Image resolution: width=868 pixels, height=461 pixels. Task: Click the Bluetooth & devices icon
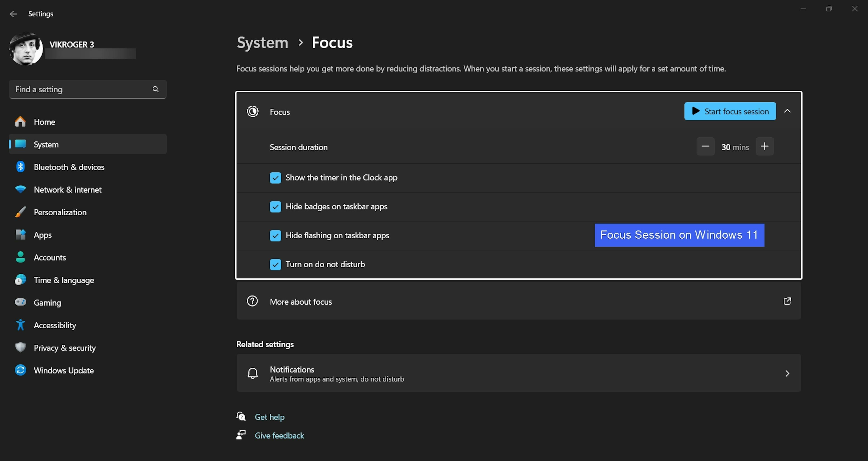pos(21,167)
